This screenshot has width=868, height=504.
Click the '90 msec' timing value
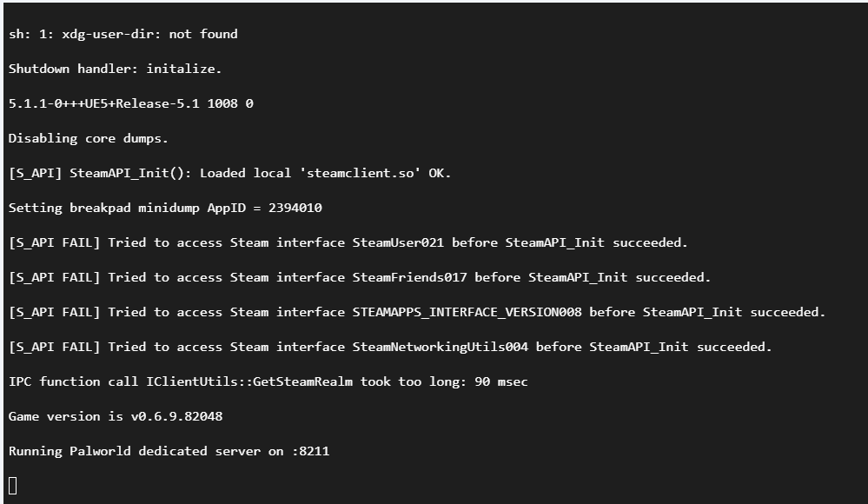(x=501, y=381)
